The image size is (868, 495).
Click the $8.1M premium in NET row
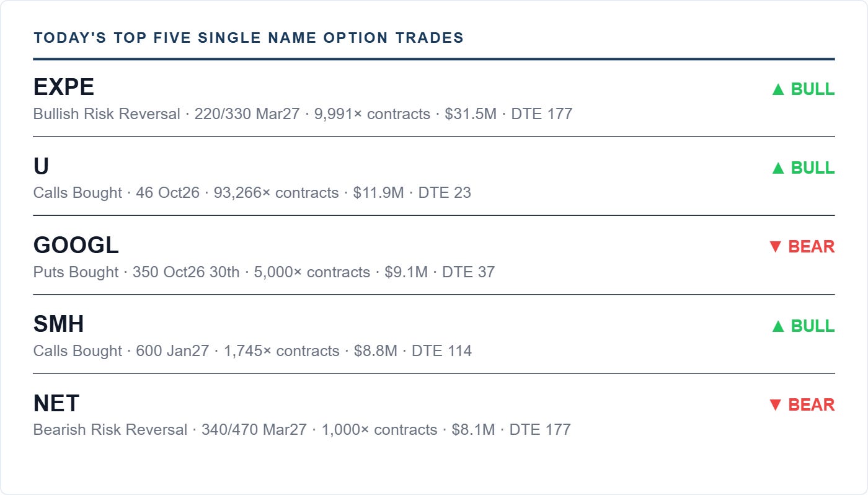pos(473,430)
